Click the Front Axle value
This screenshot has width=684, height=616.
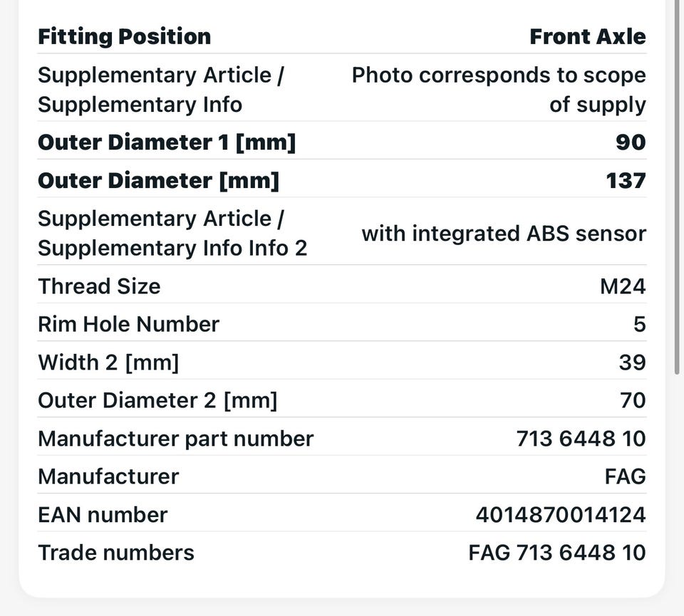click(x=587, y=36)
